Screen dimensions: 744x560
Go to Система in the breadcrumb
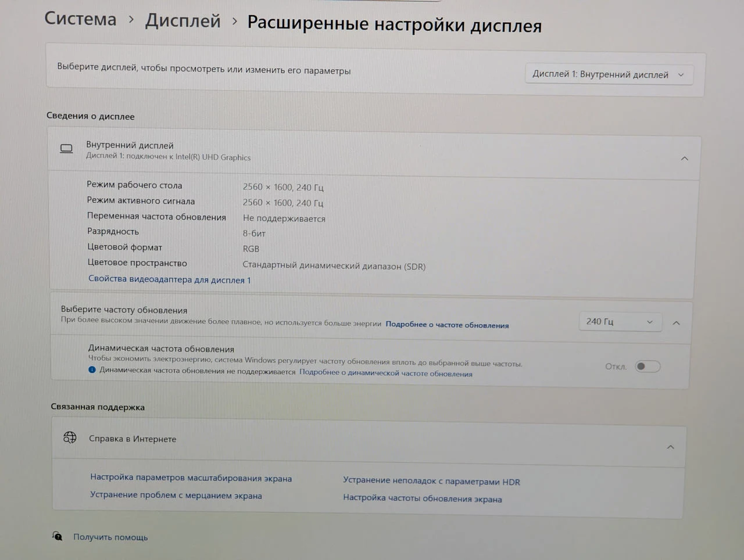coord(80,19)
